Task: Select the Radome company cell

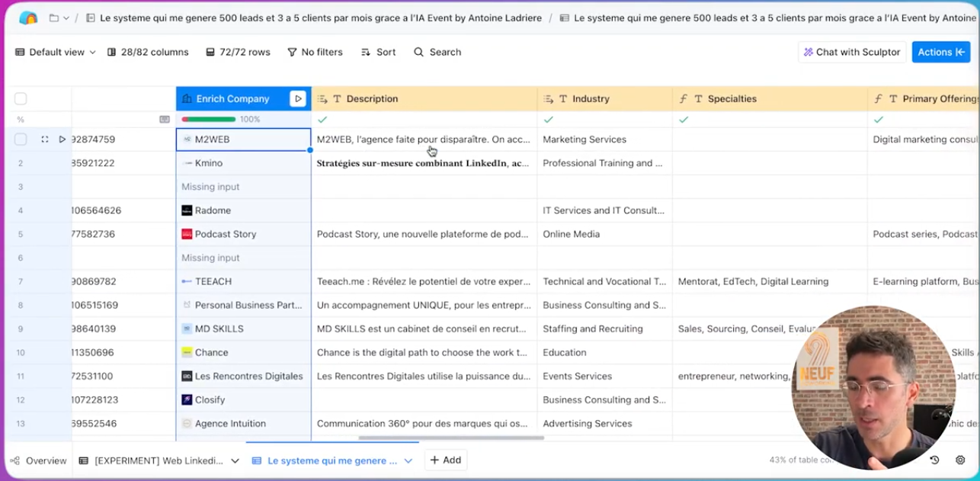Action: click(243, 210)
